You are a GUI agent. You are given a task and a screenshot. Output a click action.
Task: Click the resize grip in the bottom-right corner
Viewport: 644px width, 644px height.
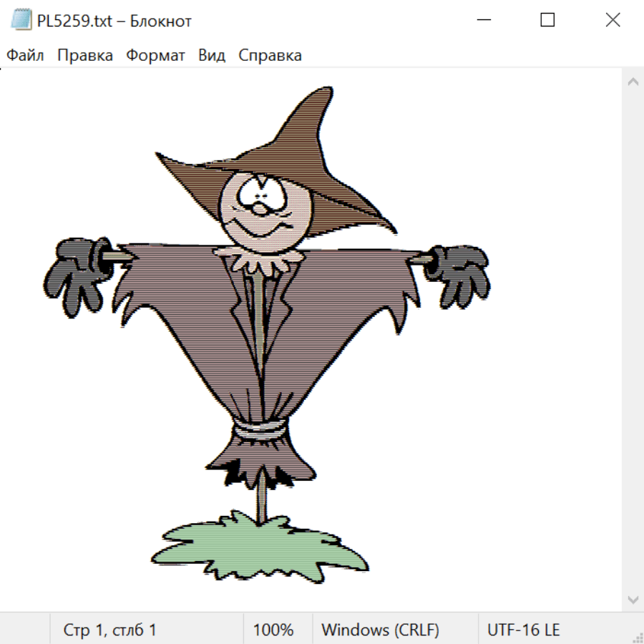pos(637,637)
